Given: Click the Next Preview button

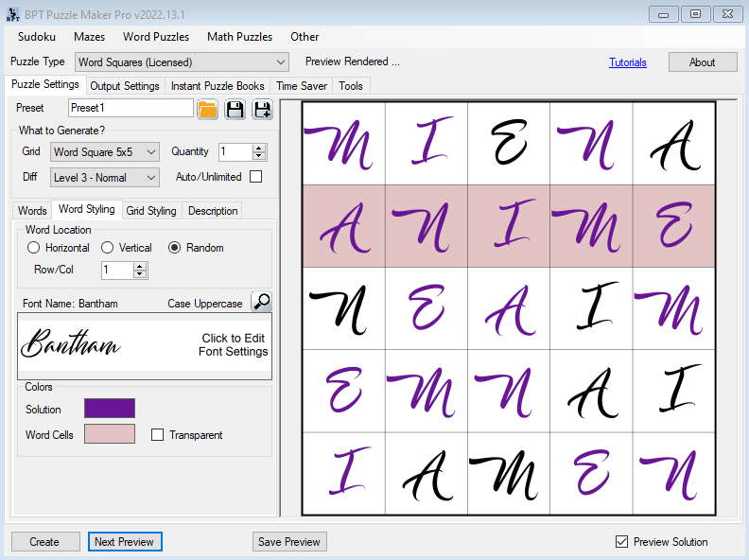Looking at the screenshot, I should click(126, 542).
